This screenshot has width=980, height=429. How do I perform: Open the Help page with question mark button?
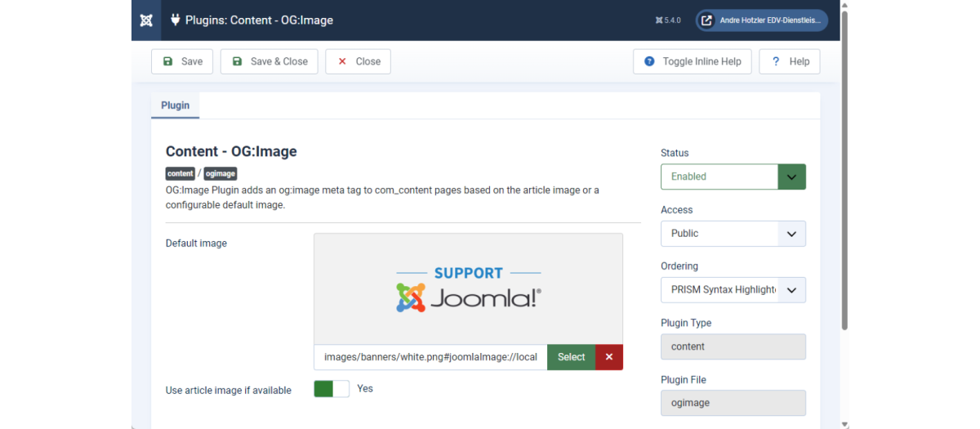tap(789, 61)
